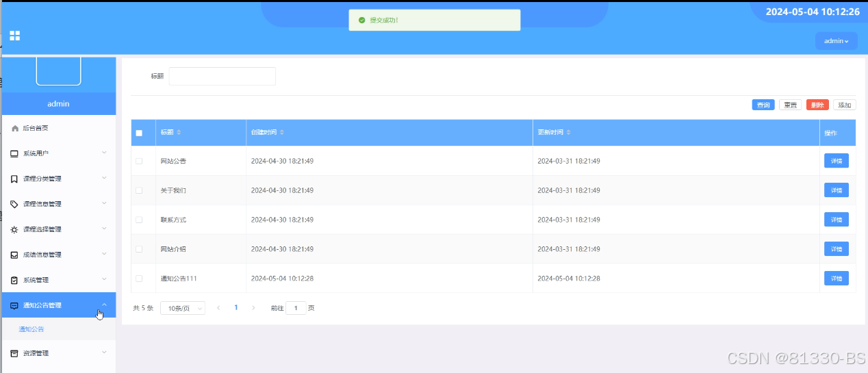Check the box for the 网站公告 row

[x=139, y=161]
